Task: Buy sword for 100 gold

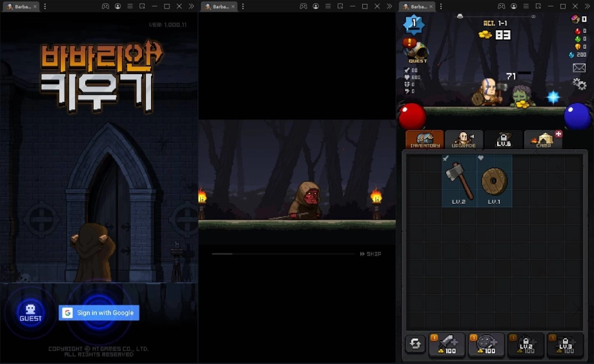Action: [447, 345]
